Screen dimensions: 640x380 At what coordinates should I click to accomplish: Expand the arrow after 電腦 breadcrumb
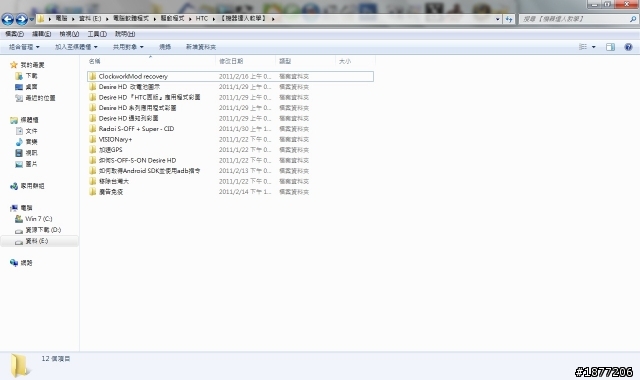73,19
